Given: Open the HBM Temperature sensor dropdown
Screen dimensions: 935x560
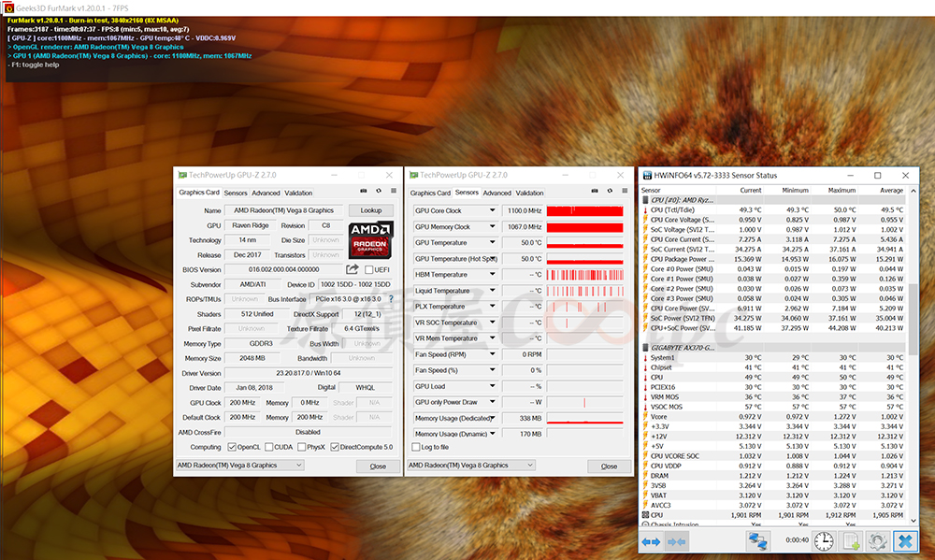Looking at the screenshot, I should (492, 274).
